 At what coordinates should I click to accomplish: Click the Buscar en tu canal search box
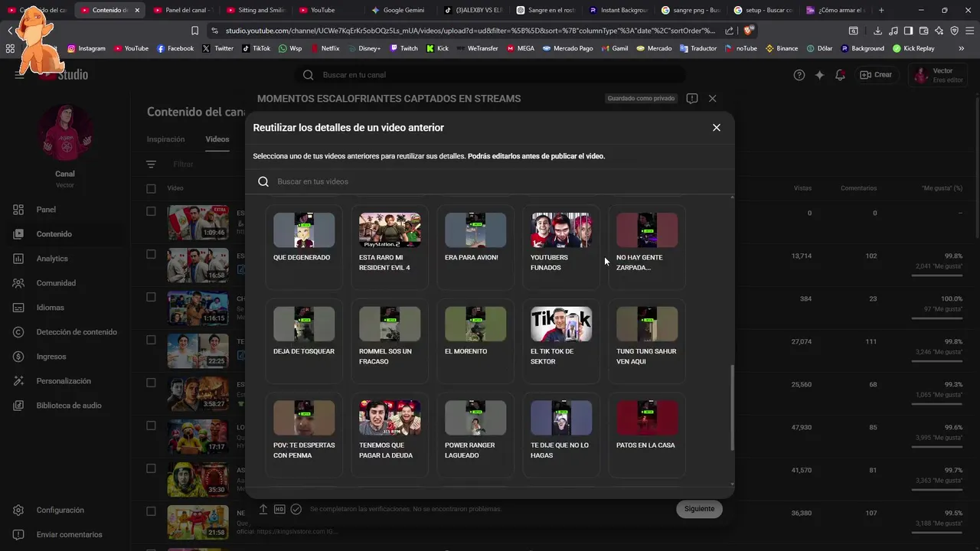(490, 75)
